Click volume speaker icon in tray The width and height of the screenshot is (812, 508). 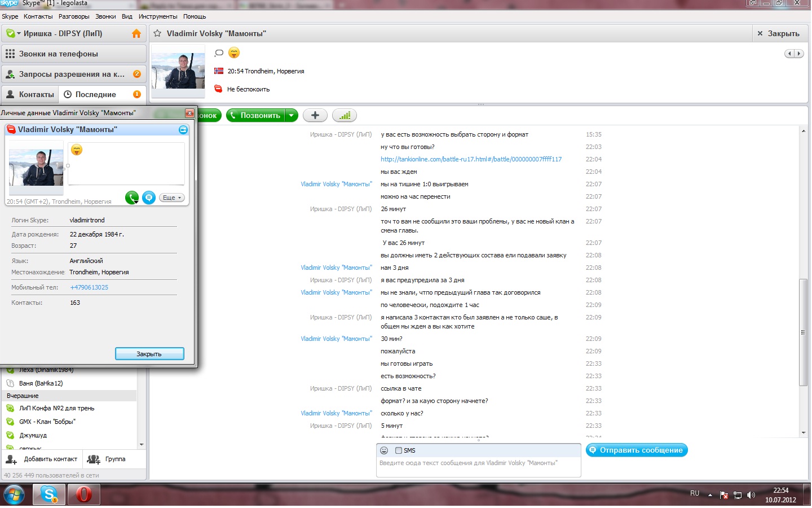pos(751,495)
